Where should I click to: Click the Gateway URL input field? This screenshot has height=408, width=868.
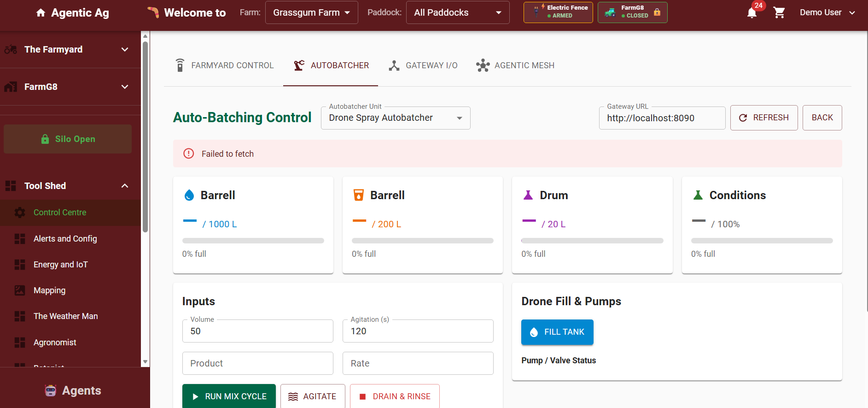pos(662,118)
